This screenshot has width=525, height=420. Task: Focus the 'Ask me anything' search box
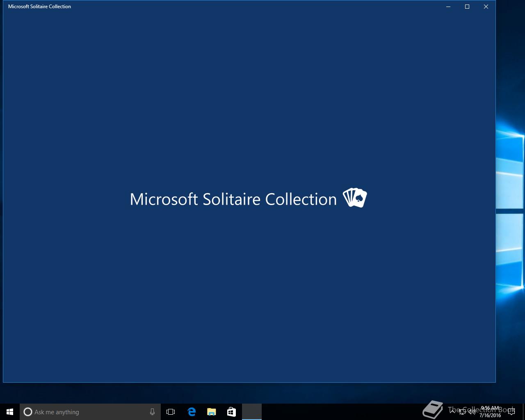point(90,412)
